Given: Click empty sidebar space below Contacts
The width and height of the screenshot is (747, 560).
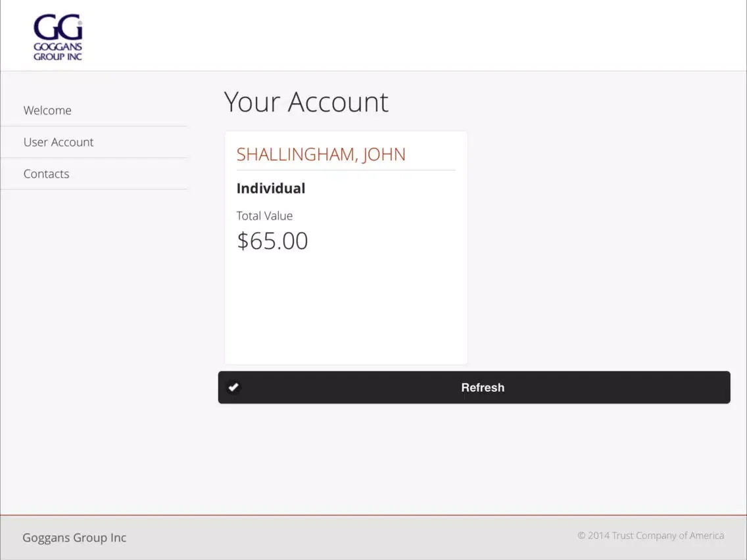Looking at the screenshot, I should [x=93, y=329].
